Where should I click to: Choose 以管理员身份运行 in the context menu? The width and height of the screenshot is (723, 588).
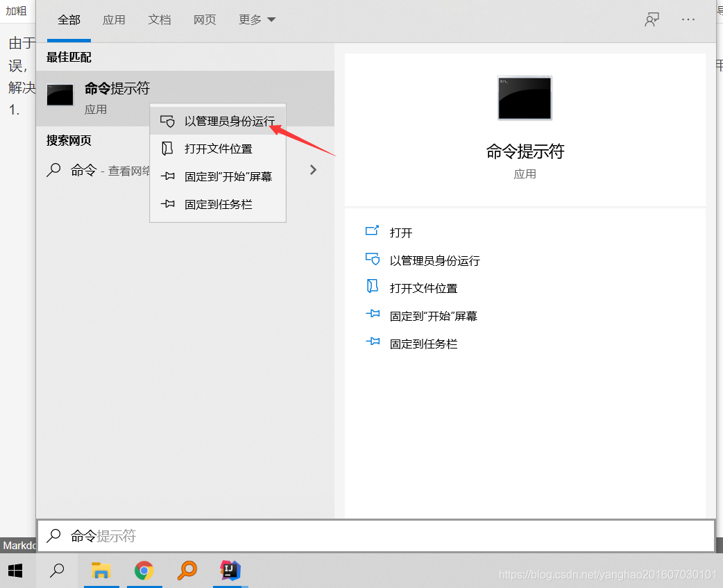pyautogui.click(x=218, y=121)
